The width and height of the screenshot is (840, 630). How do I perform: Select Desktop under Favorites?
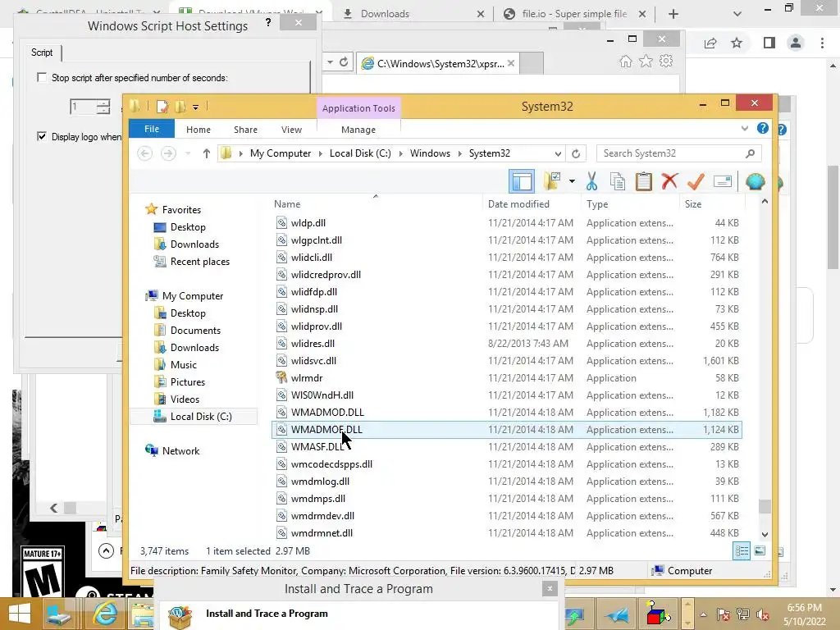(x=188, y=227)
